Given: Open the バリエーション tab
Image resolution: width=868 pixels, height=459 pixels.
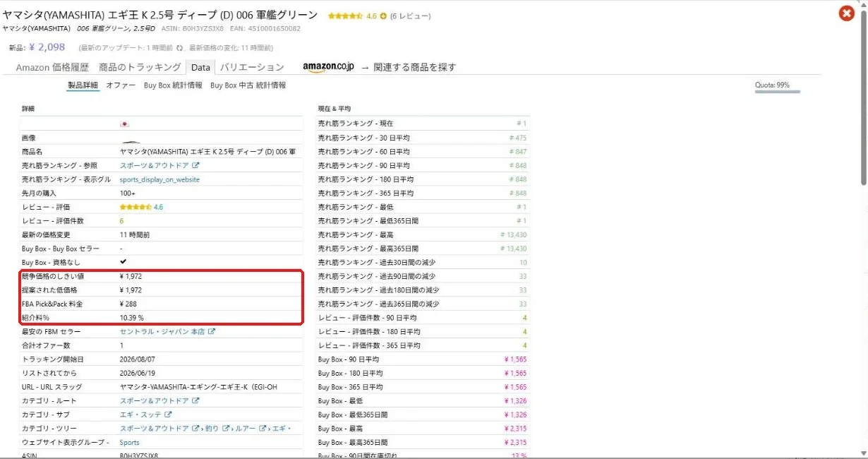Looking at the screenshot, I should [x=252, y=67].
